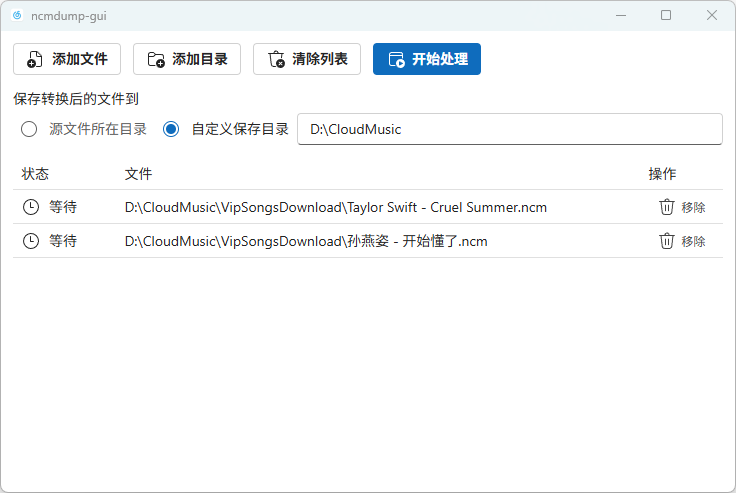Start processing with the 开始处理 button
Screen dimensions: 736x493
coord(427,59)
